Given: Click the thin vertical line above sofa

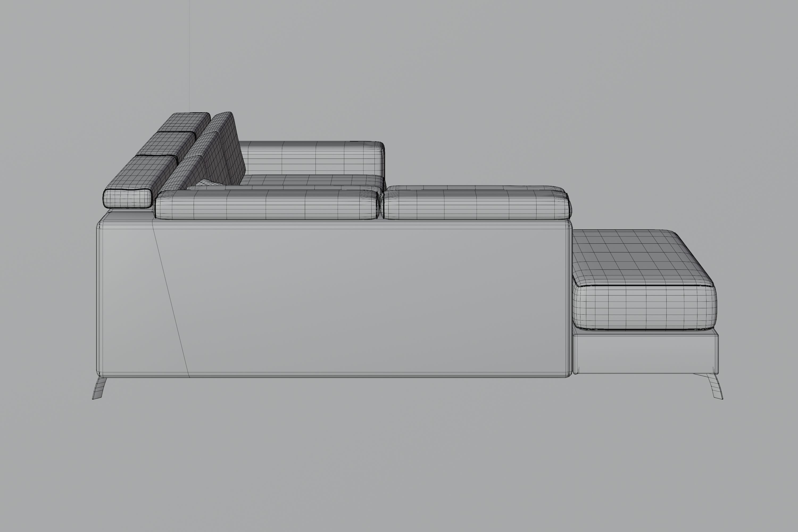Looking at the screenshot, I should tap(189, 51).
